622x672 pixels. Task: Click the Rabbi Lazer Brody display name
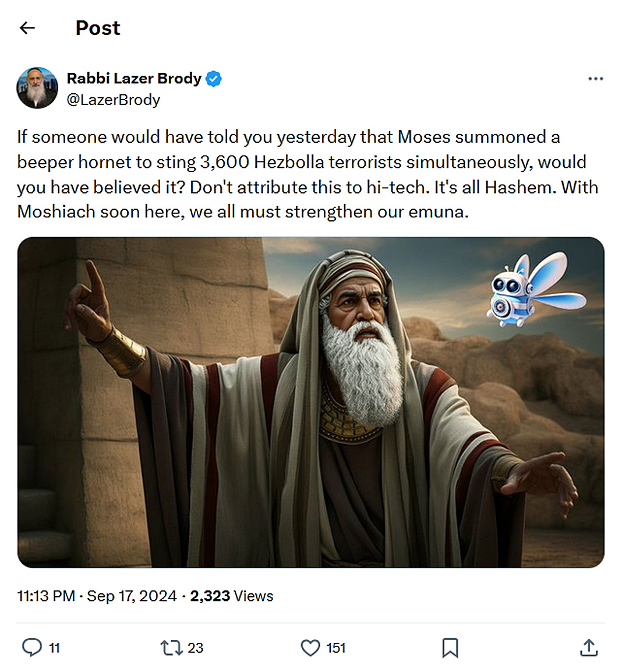point(134,78)
